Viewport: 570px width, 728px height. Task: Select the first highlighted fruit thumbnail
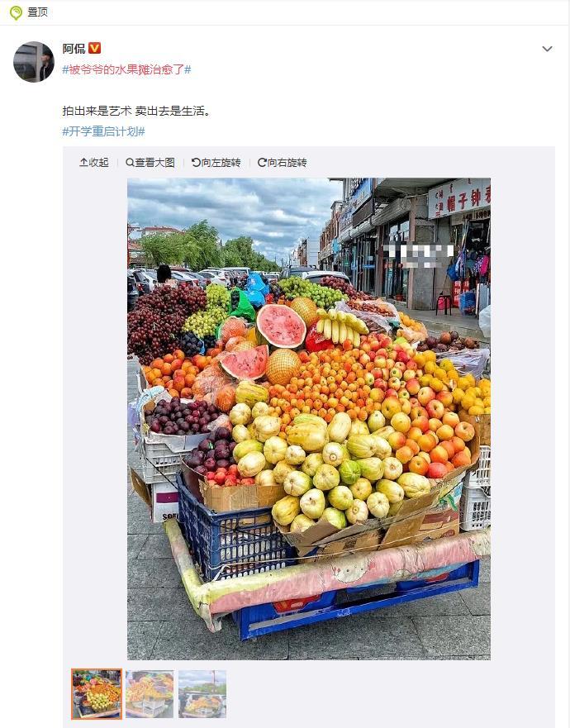97,694
